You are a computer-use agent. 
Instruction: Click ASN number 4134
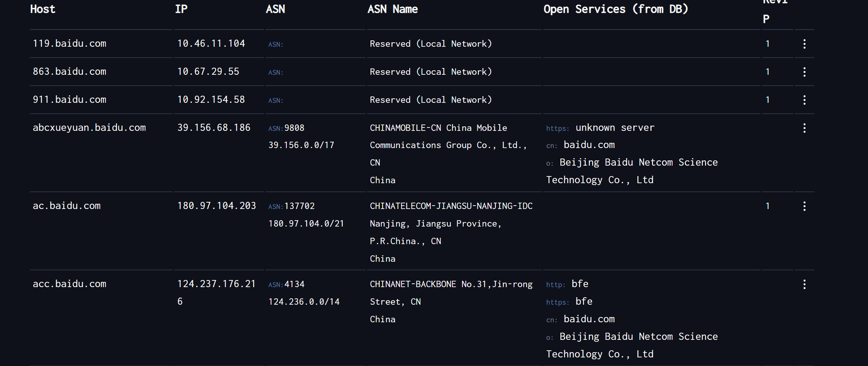point(294,285)
